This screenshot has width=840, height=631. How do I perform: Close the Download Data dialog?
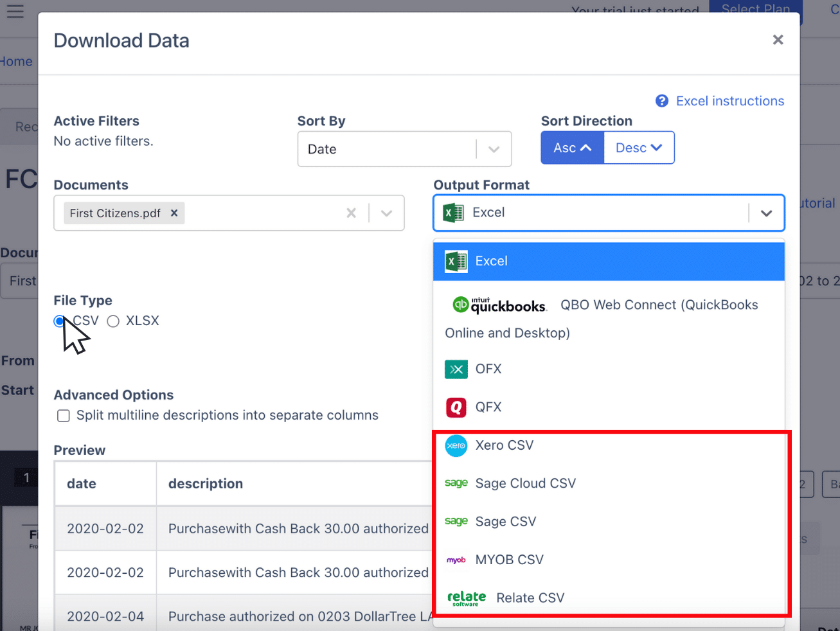tap(778, 40)
